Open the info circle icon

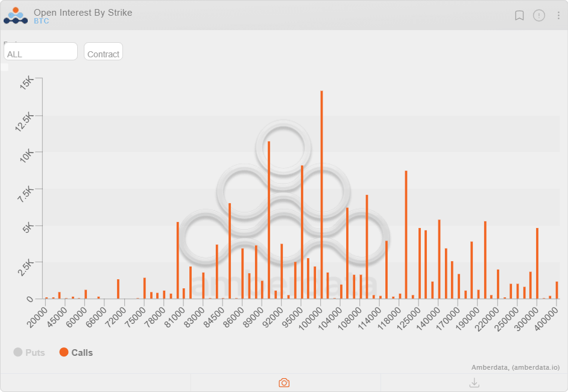tap(538, 16)
